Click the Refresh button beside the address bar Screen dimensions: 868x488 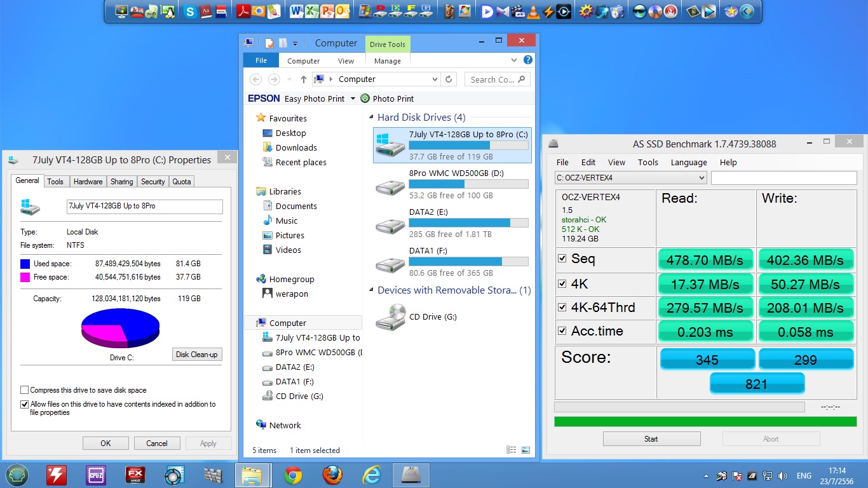pyautogui.click(x=449, y=79)
